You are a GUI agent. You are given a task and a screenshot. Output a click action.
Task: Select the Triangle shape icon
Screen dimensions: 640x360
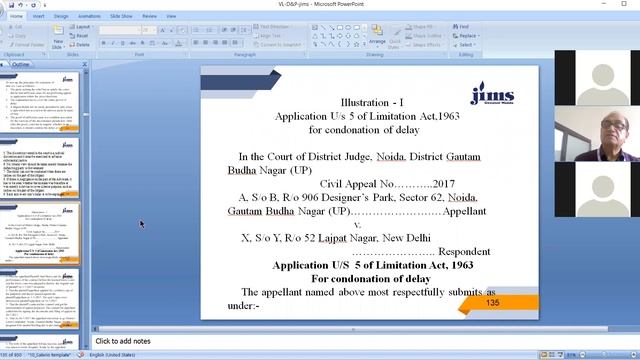click(315, 36)
